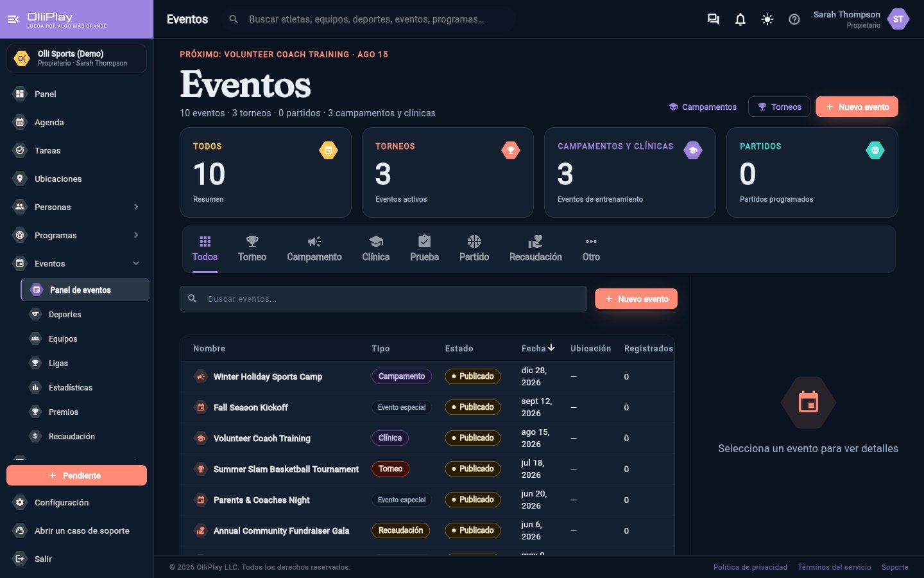Viewport: 924px width, 578px height.
Task: Open Volunteer Coach Training event
Action: coord(262,438)
